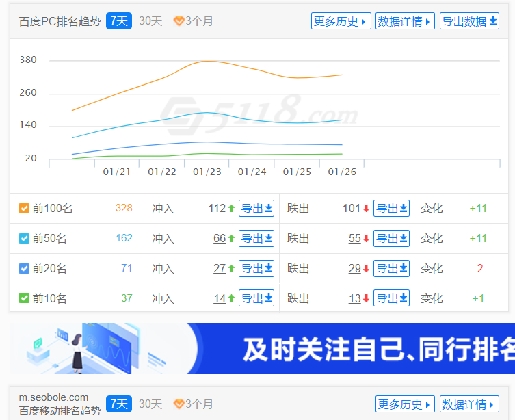Click the 及时关注自己、同行排名 promotional banner
This screenshot has width=515, height=420.
tap(263, 348)
